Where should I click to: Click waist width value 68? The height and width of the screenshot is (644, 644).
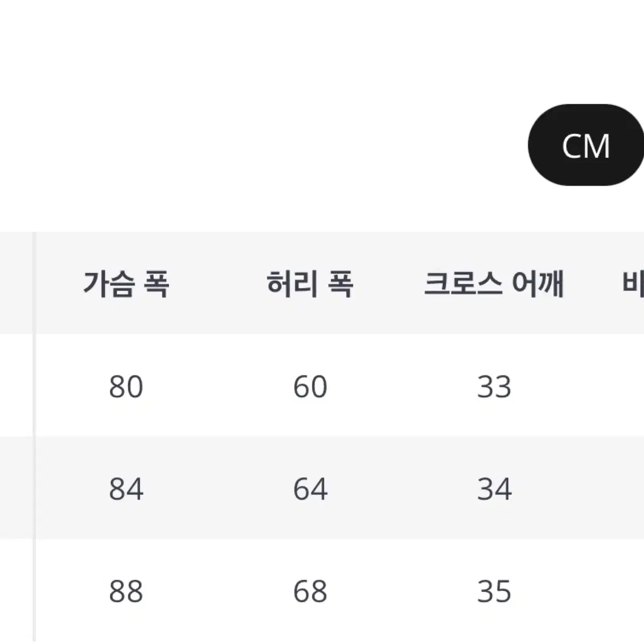pos(310,591)
